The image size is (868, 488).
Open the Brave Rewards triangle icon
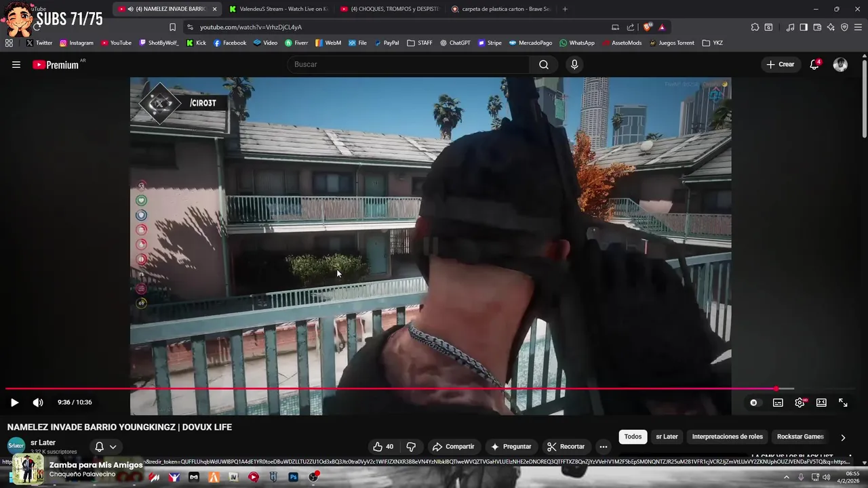[662, 27]
